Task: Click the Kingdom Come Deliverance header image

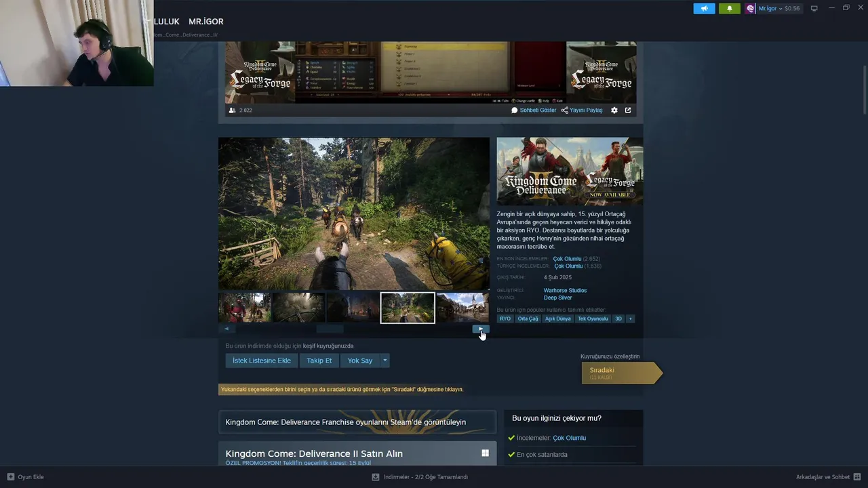Action: (x=570, y=171)
